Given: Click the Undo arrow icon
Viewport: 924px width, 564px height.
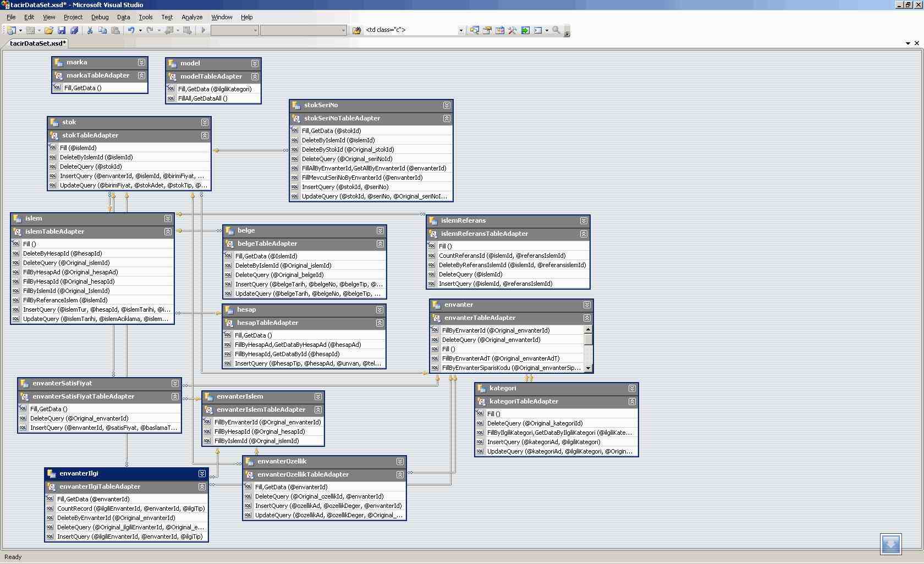Looking at the screenshot, I should coord(131,30).
